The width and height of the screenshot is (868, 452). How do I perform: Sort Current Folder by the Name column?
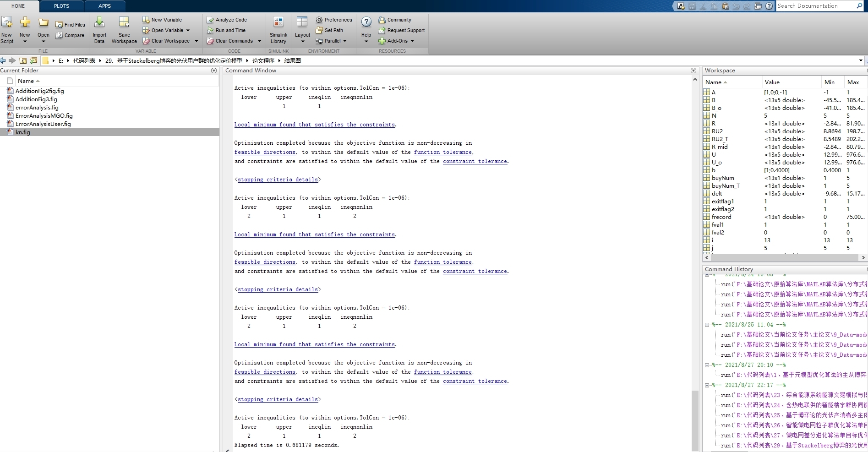pyautogui.click(x=117, y=81)
